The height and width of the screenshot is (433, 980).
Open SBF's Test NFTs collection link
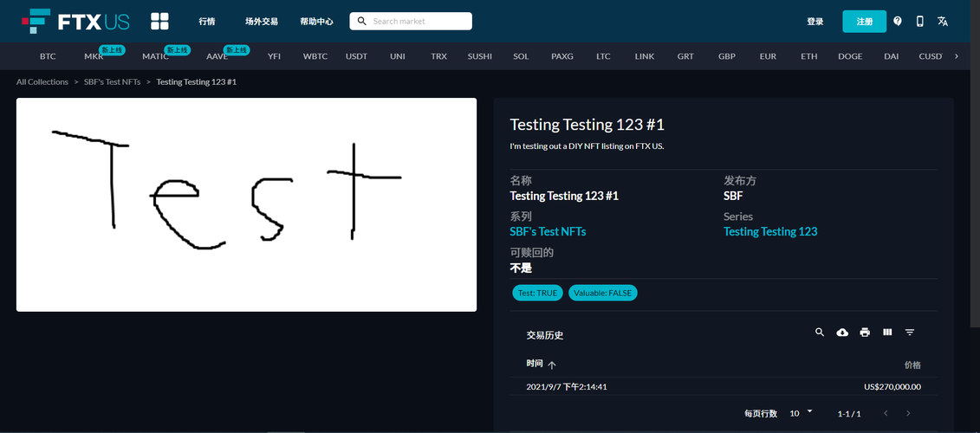pyautogui.click(x=548, y=232)
